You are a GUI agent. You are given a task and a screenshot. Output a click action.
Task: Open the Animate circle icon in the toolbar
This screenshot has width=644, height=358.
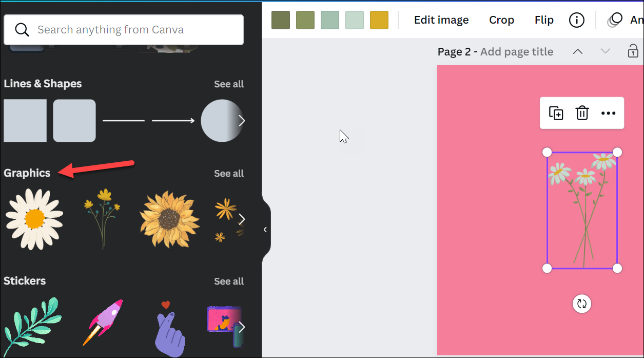coord(615,20)
